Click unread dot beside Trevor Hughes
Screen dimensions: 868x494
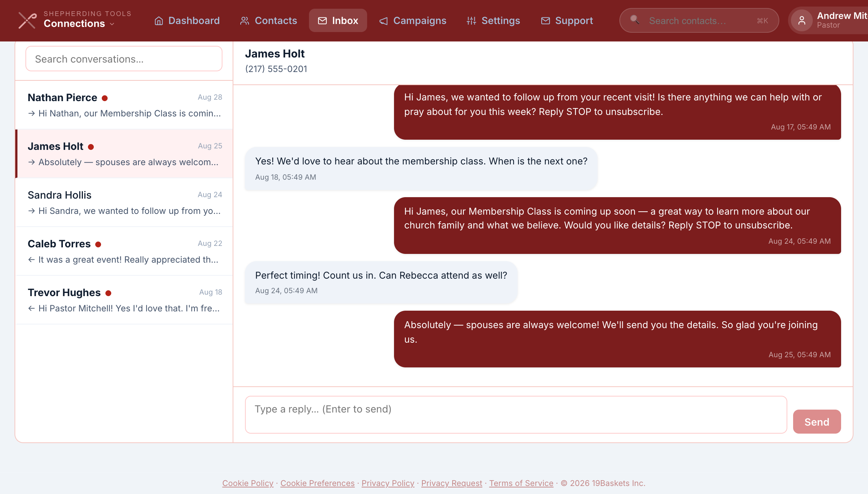click(108, 293)
